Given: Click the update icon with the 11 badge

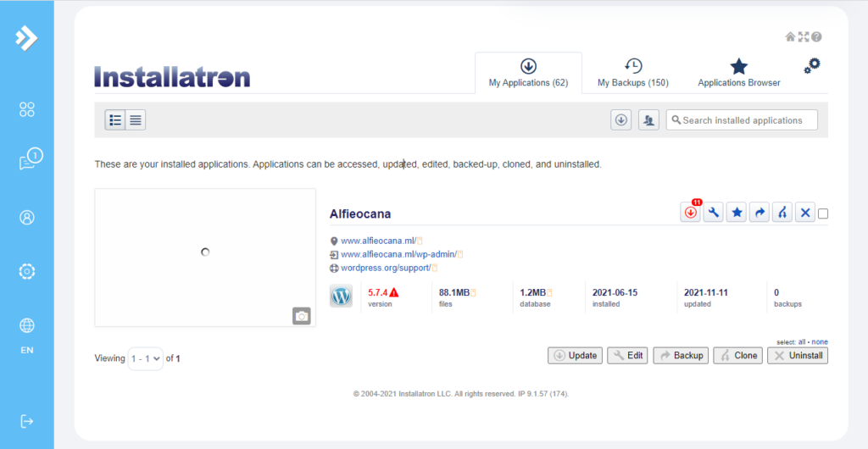Looking at the screenshot, I should point(690,213).
